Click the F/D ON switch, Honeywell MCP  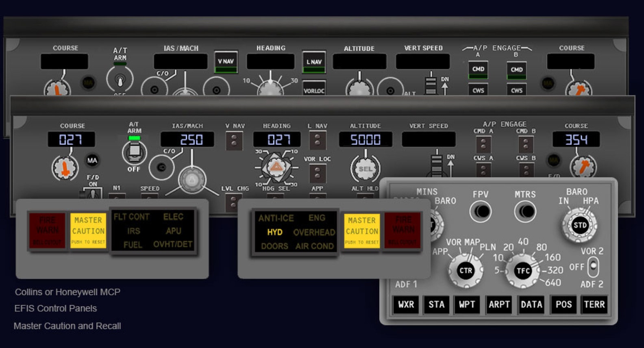93,193
